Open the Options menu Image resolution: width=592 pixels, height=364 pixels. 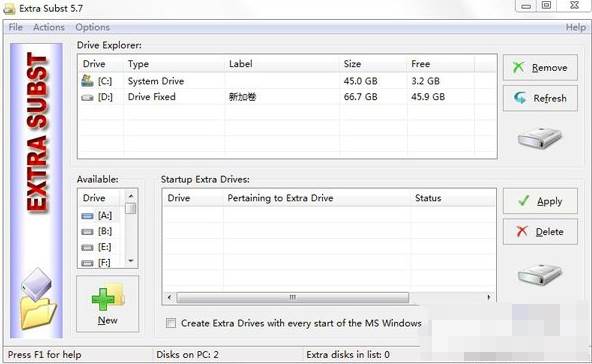click(x=92, y=27)
